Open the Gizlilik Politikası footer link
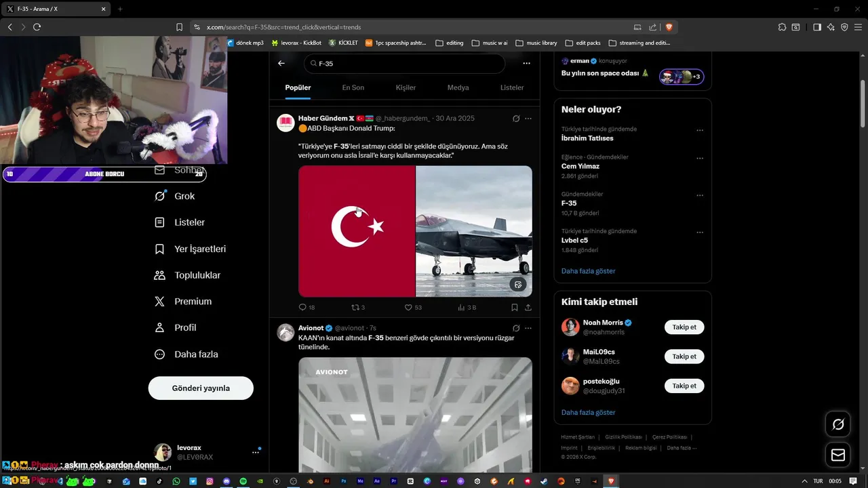The width and height of the screenshot is (868, 488). pyautogui.click(x=623, y=437)
